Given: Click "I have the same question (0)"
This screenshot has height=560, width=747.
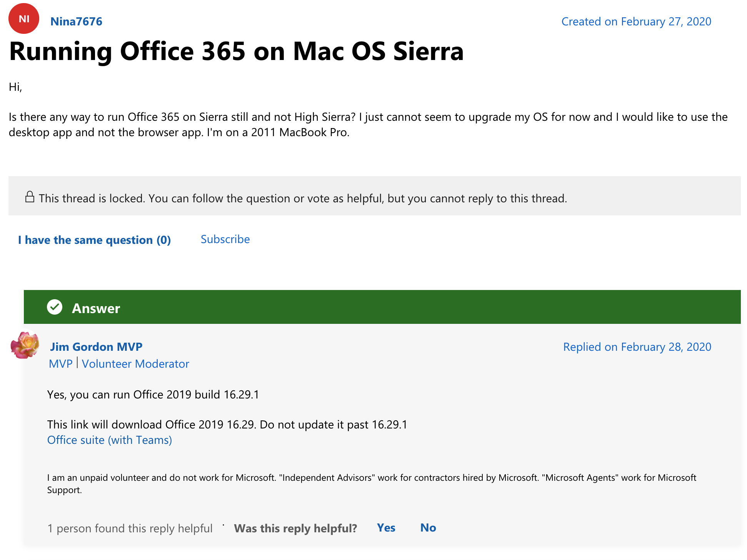Looking at the screenshot, I should [x=95, y=240].
